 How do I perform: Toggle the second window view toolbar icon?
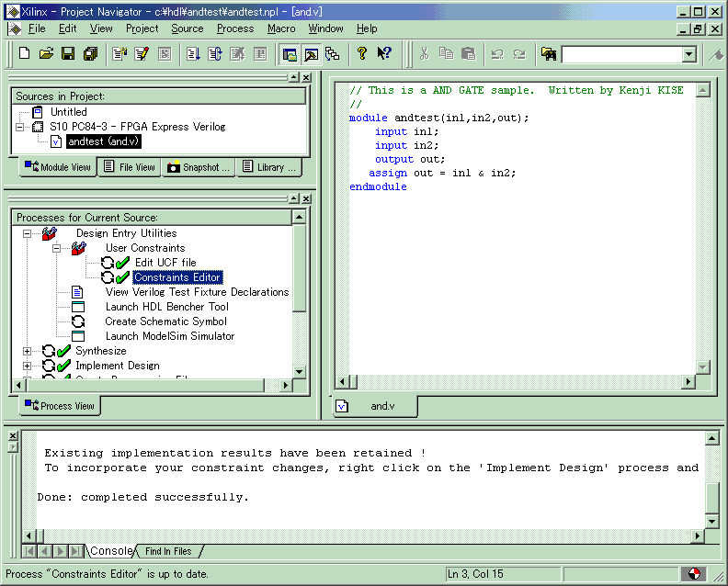click(x=311, y=54)
